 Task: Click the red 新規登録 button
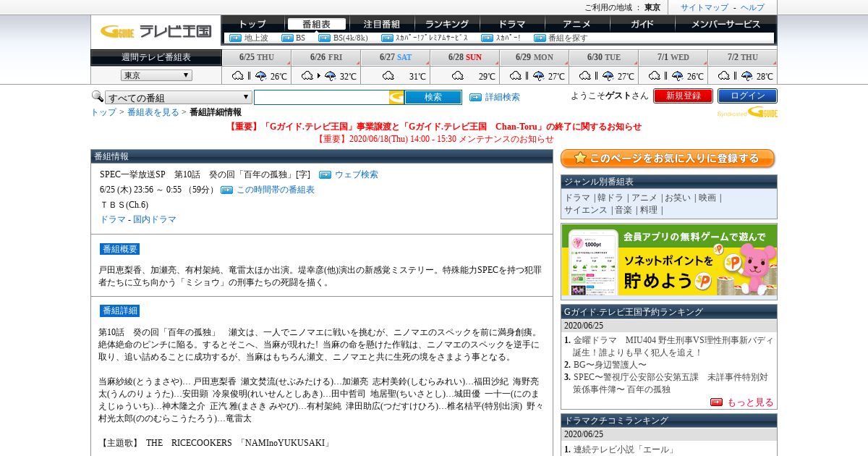click(x=683, y=96)
